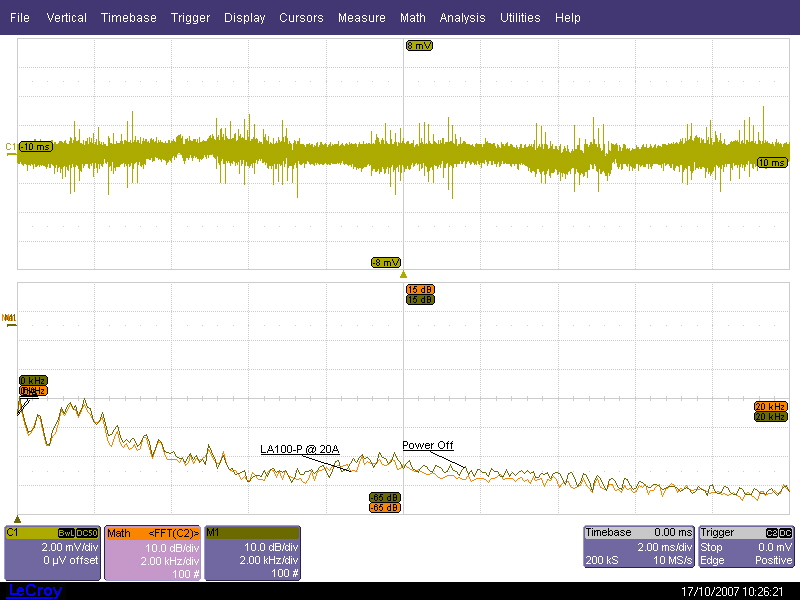Image resolution: width=800 pixels, height=600 pixels.
Task: Click the DC50 coupling badge on C1
Action: tap(87, 533)
